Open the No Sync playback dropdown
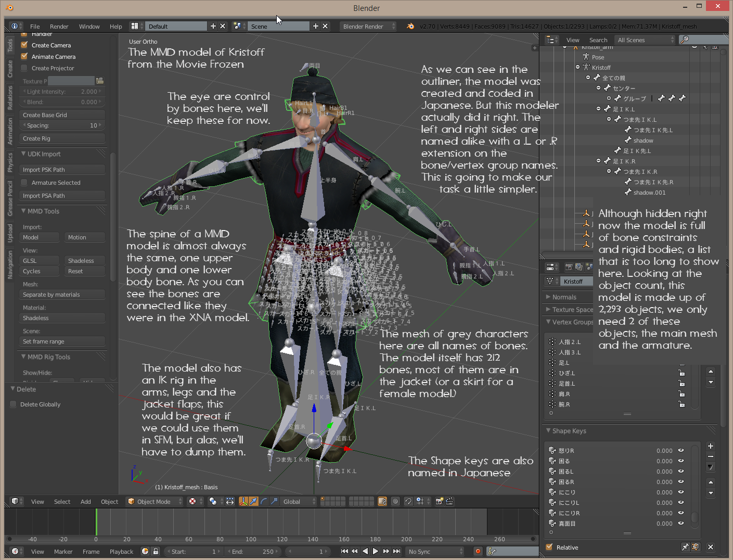The image size is (733, 560). coord(435,551)
